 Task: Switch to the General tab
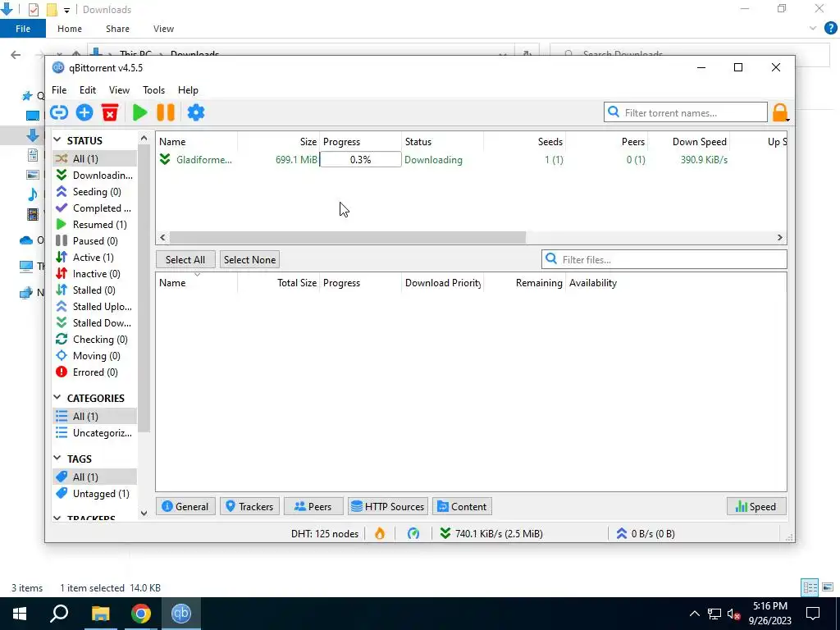point(185,506)
